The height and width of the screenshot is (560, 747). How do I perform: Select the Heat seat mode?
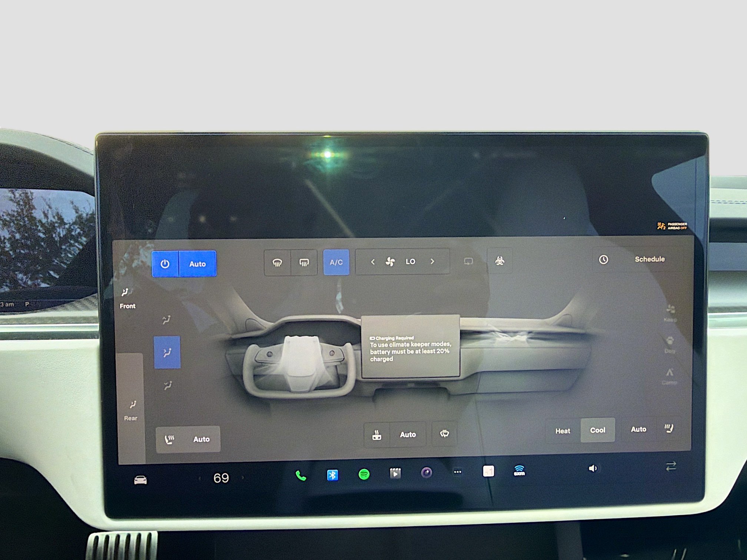point(562,431)
